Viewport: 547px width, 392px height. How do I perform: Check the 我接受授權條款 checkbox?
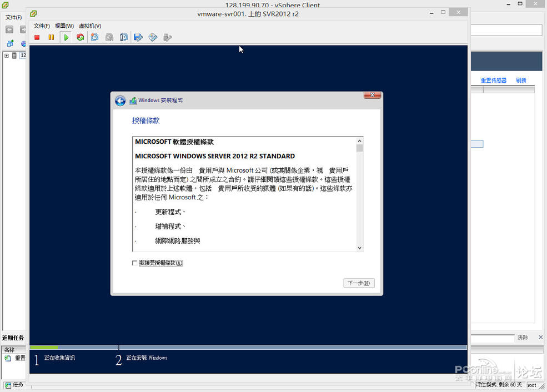(x=134, y=263)
